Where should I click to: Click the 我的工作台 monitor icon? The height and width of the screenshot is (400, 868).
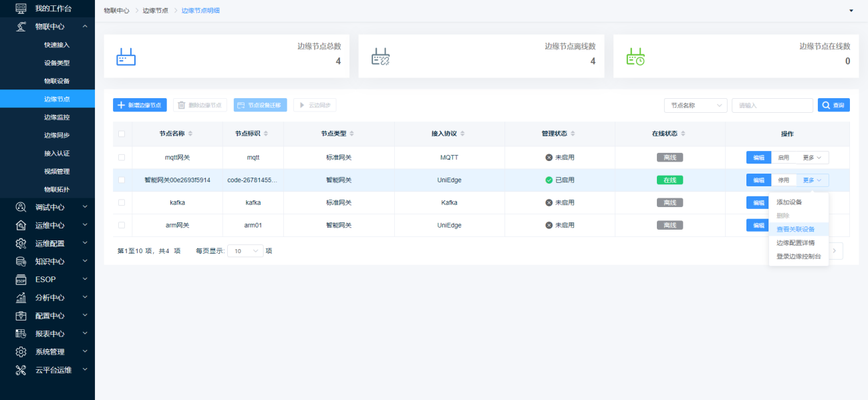tap(21, 9)
